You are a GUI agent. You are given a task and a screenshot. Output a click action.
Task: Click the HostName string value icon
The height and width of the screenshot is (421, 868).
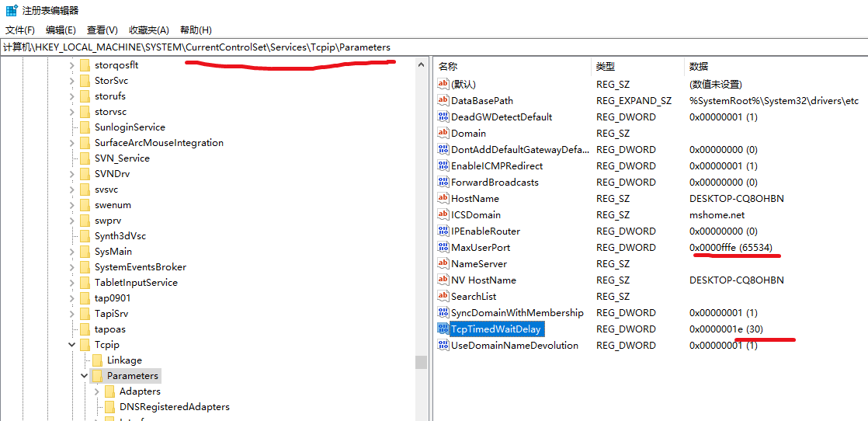tap(443, 198)
